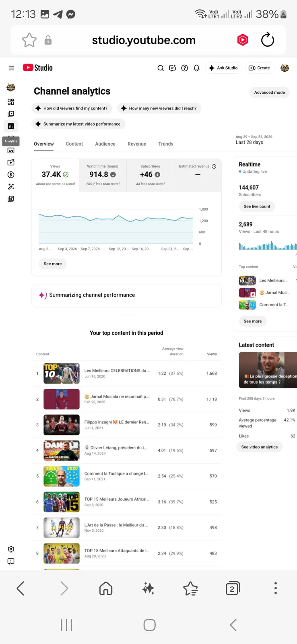Click 'Summarize my latest video performance' chip

point(78,124)
